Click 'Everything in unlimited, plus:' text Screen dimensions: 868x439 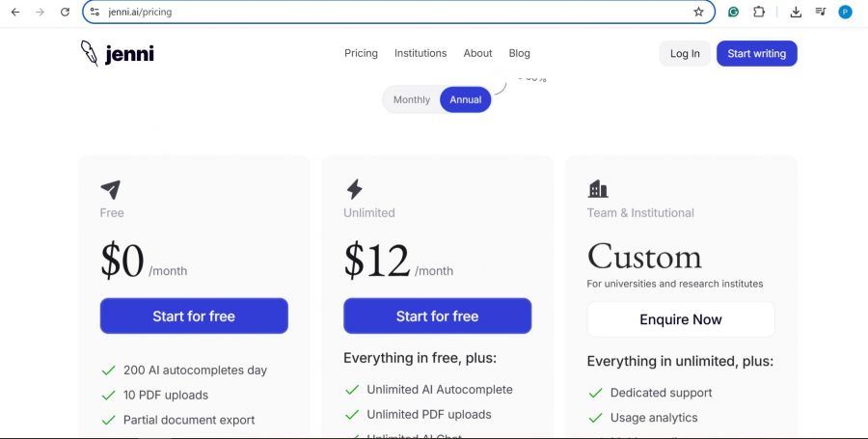680,362
